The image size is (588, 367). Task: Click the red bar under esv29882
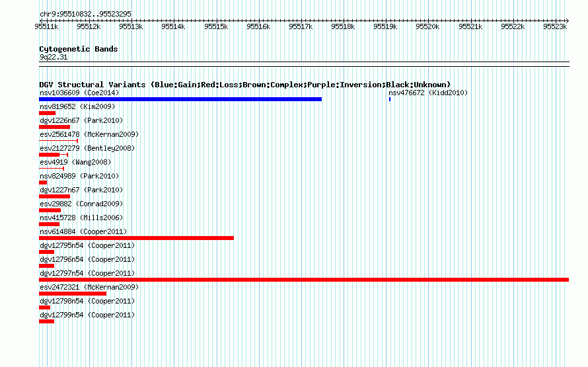click(50, 210)
